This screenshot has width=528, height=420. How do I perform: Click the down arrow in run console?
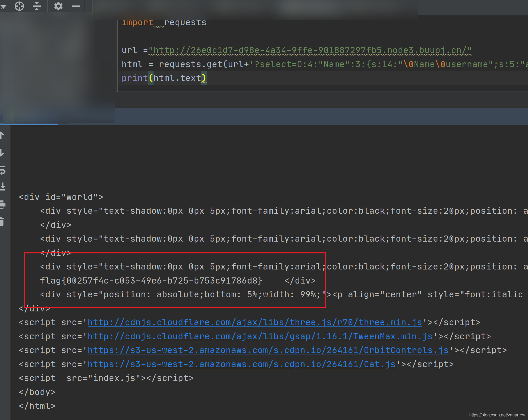tap(2, 153)
